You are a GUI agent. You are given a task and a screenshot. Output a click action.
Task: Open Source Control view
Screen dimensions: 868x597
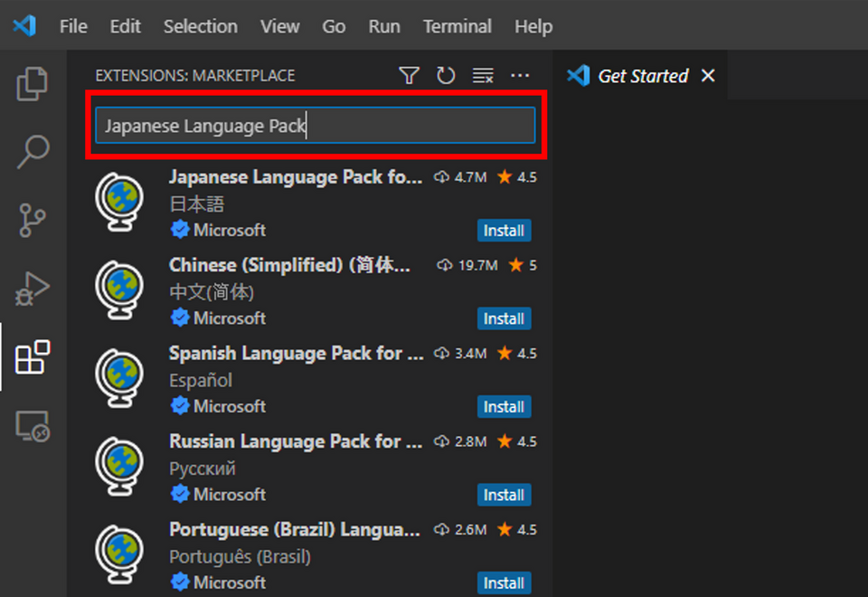(x=33, y=220)
